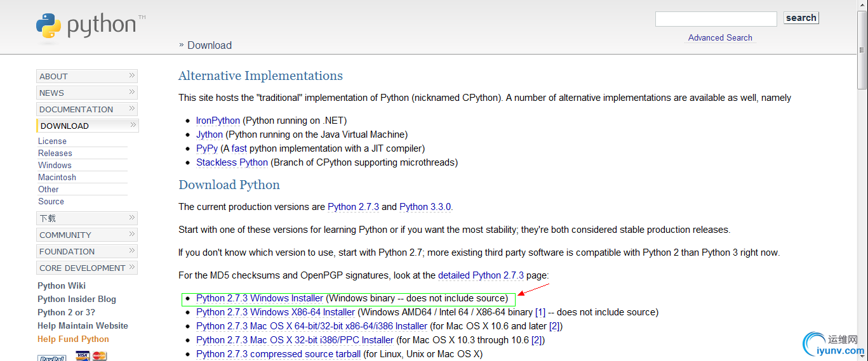Download Python 2.7.3 compressed source tarball
Viewport: 868px width, 361px height.
pyautogui.click(x=278, y=354)
